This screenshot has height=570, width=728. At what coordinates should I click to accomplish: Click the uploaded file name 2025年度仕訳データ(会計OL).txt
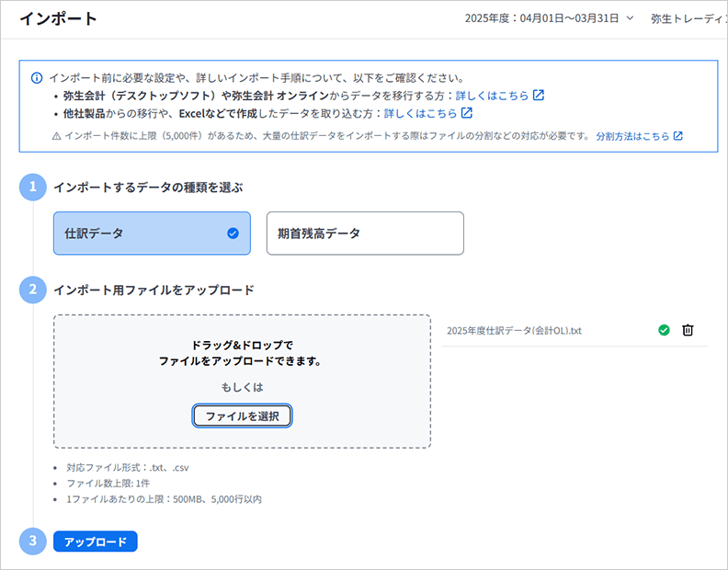pyautogui.click(x=514, y=331)
